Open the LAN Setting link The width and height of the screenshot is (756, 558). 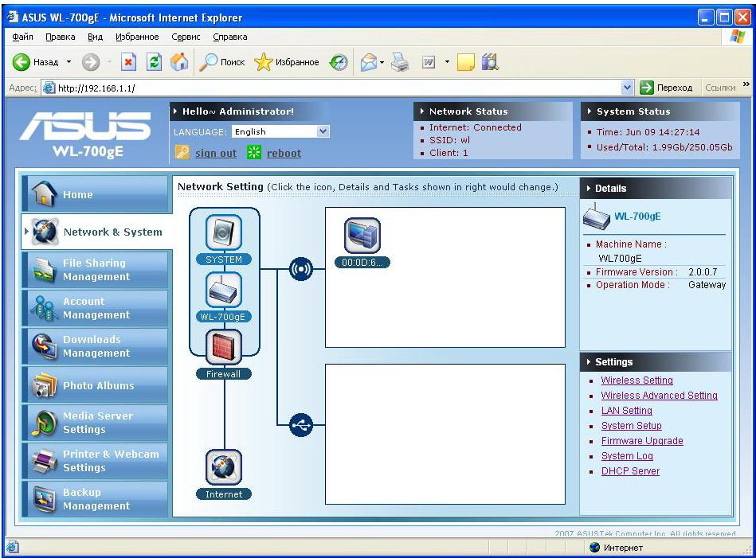pos(626,411)
